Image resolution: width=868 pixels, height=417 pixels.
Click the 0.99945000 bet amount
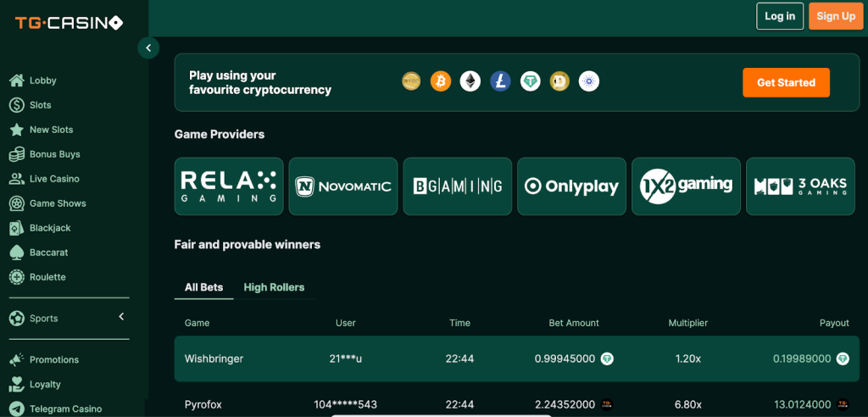[565, 359]
